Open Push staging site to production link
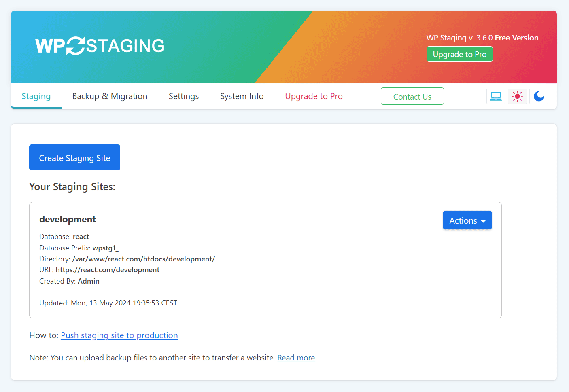This screenshot has height=392, width=569. click(x=119, y=335)
